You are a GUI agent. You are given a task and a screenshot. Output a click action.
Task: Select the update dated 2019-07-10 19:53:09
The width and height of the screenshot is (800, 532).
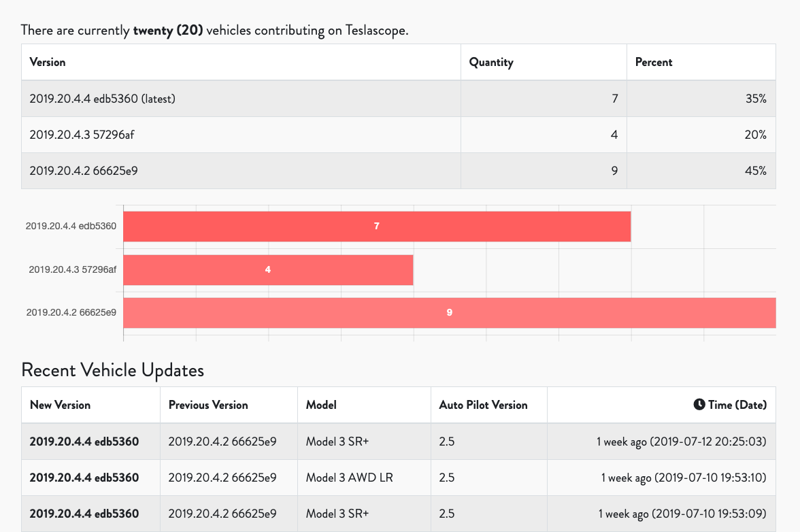click(399, 514)
